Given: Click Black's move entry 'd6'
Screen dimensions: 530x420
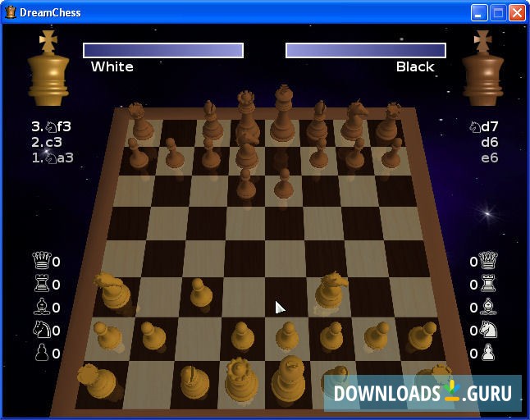Looking at the screenshot, I should tap(490, 142).
